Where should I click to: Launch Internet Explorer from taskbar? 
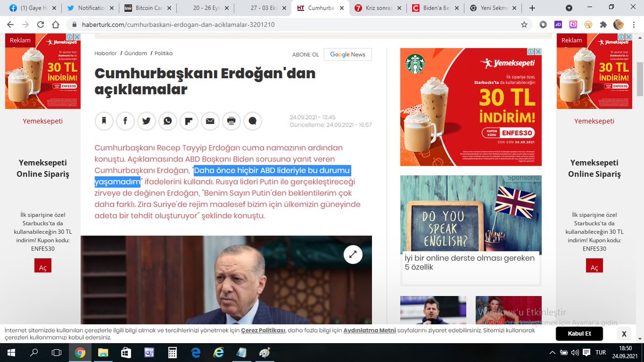click(x=218, y=353)
